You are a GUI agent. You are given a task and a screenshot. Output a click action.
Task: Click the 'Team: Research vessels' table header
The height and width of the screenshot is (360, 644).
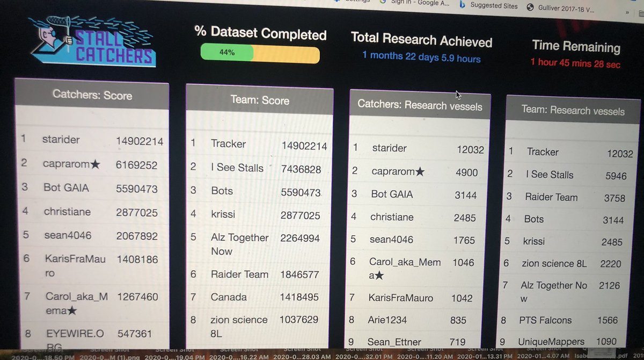pos(573,111)
